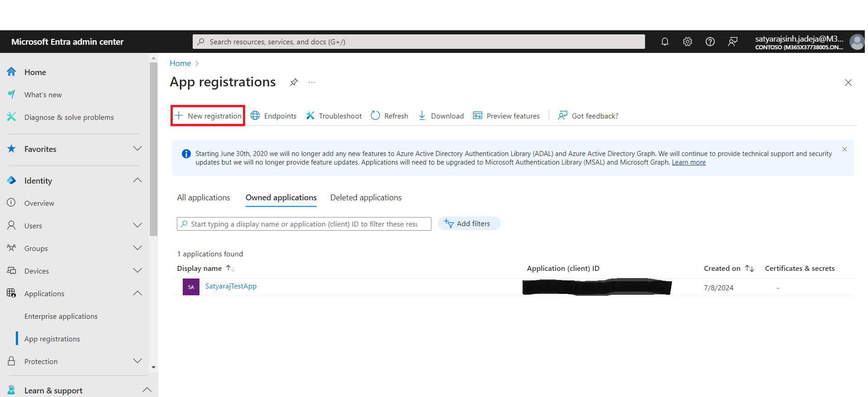Expand the Devices menu chevron

138,270
